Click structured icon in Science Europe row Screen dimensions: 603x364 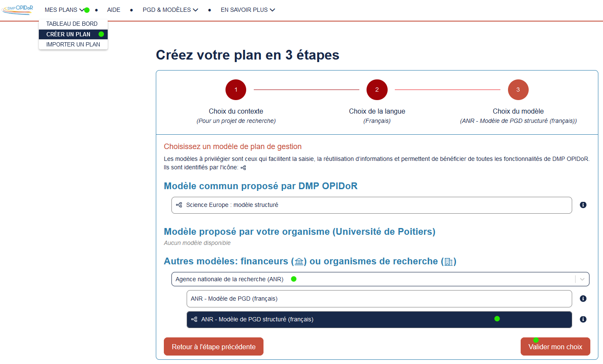click(x=179, y=205)
